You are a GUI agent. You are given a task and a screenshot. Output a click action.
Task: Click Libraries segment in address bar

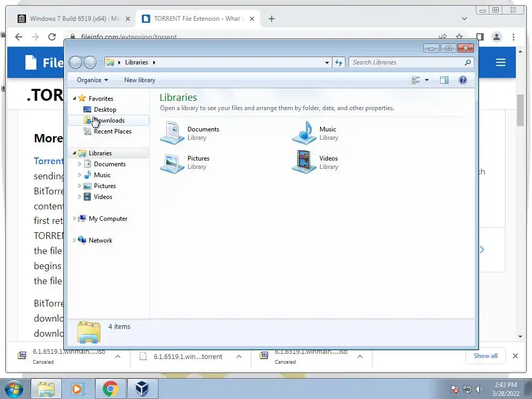click(137, 62)
